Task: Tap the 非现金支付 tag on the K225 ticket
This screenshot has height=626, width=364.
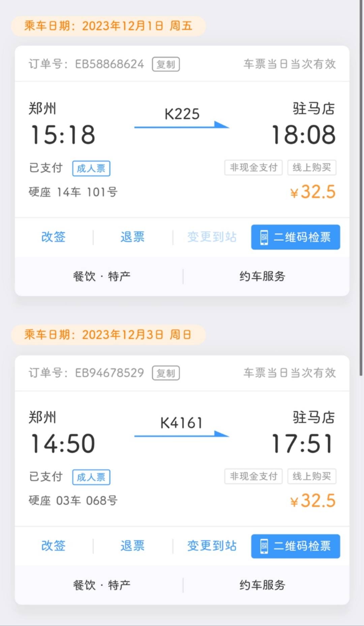Action: tap(253, 168)
